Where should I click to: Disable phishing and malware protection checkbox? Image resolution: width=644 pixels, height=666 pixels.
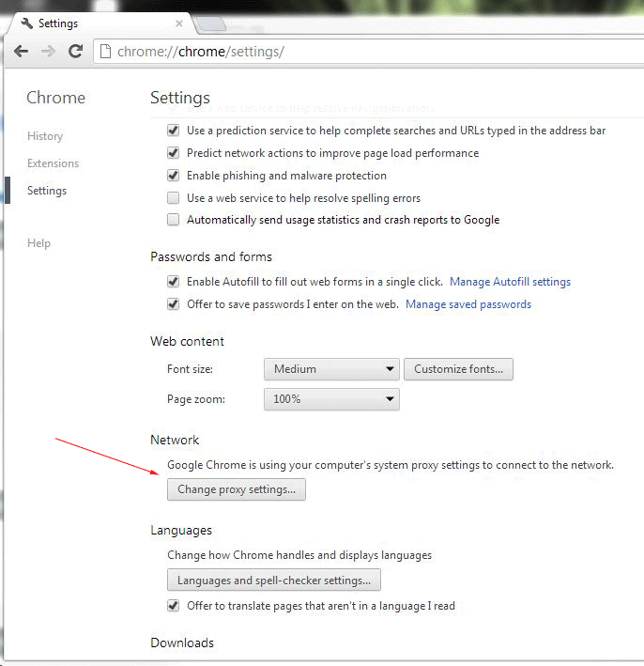(x=174, y=176)
